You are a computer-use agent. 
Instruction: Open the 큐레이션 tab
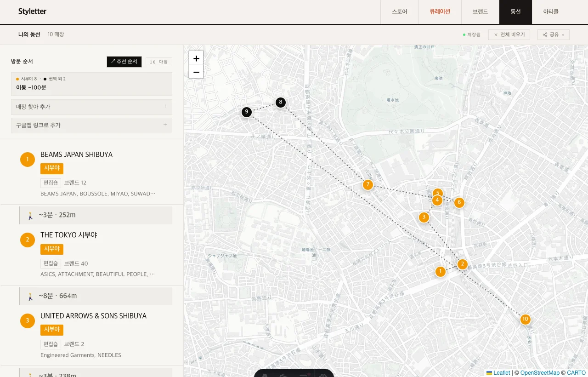pos(440,12)
